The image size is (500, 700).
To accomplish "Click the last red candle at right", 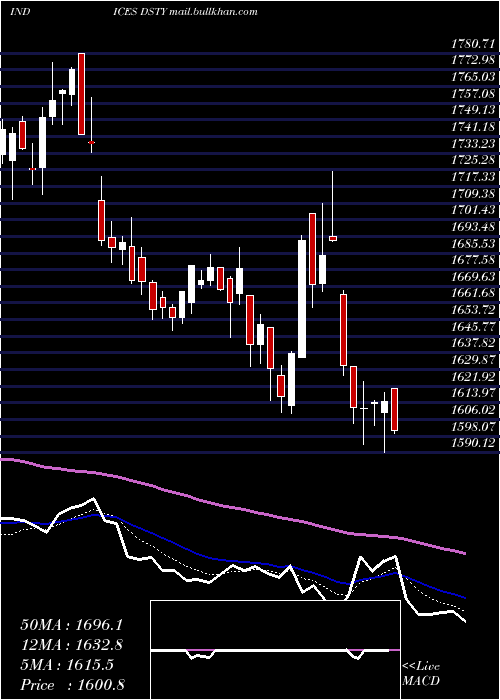I will pyautogui.click(x=395, y=409).
